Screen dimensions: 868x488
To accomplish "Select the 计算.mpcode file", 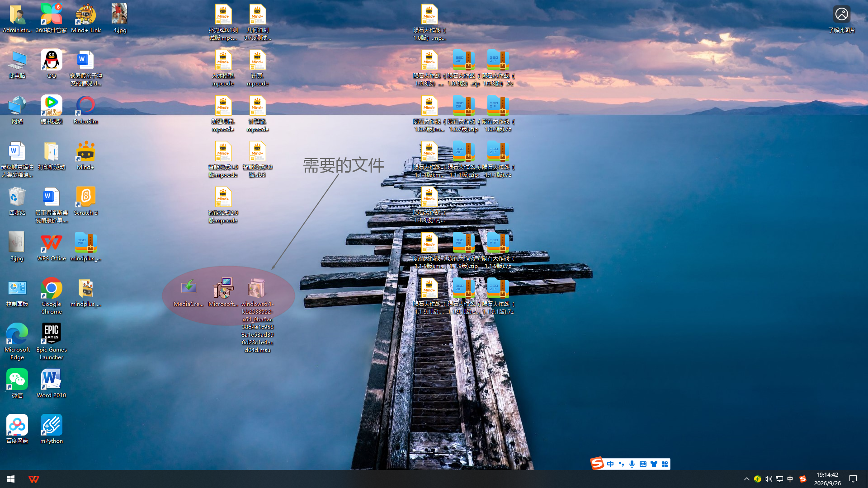I will click(258, 68).
